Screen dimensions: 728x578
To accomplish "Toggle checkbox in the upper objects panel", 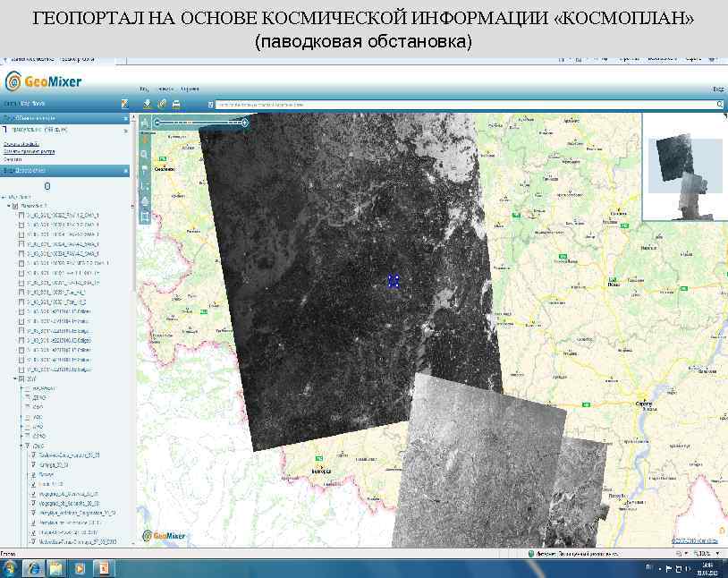I will 4,130.
